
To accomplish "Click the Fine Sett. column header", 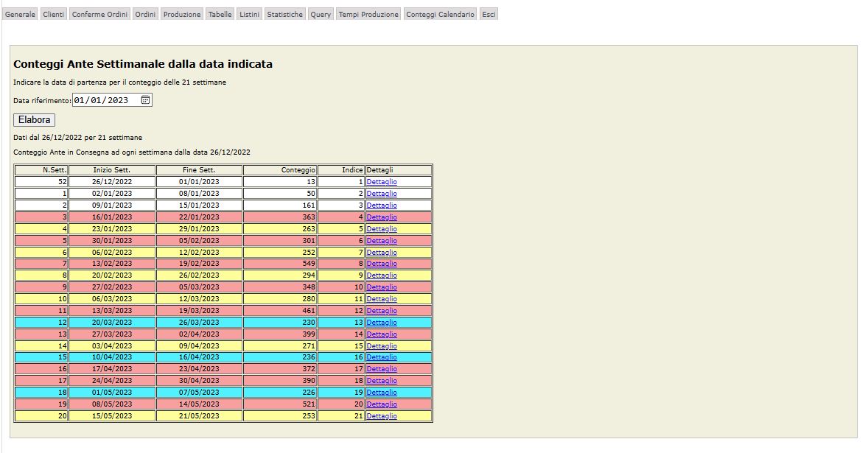I will click(x=199, y=170).
